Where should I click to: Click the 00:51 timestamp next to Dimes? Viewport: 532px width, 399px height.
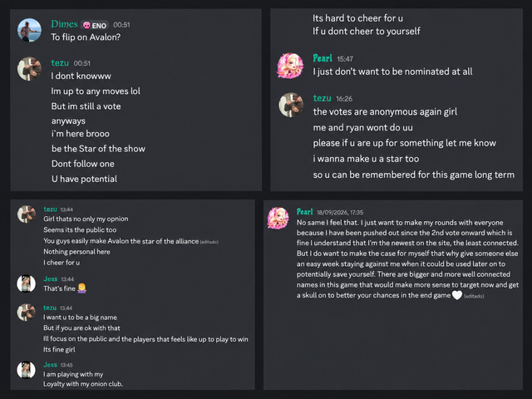[x=121, y=25]
